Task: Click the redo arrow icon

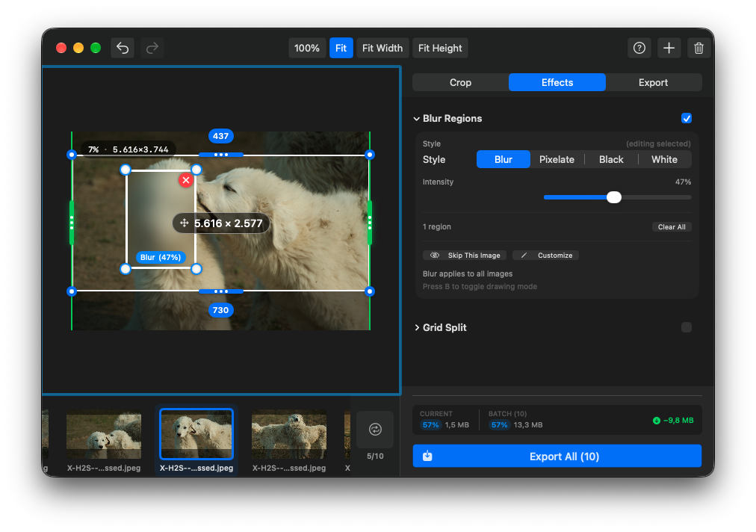Action: point(152,48)
